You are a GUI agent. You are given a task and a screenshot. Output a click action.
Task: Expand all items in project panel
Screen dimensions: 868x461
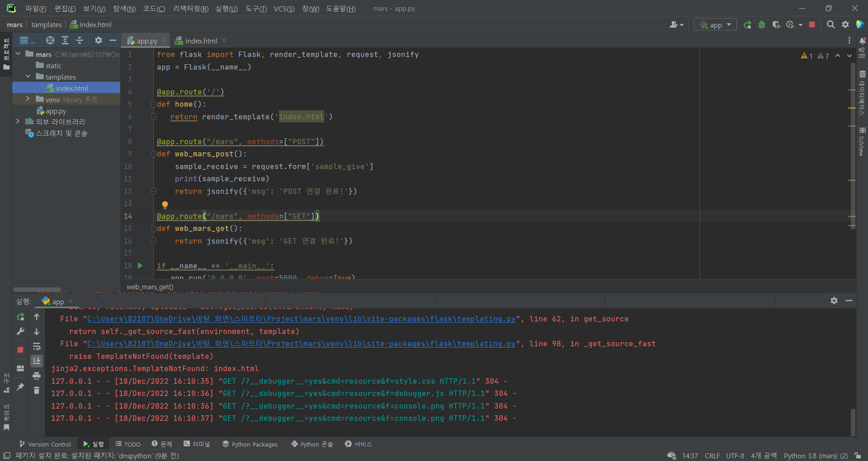coord(65,41)
